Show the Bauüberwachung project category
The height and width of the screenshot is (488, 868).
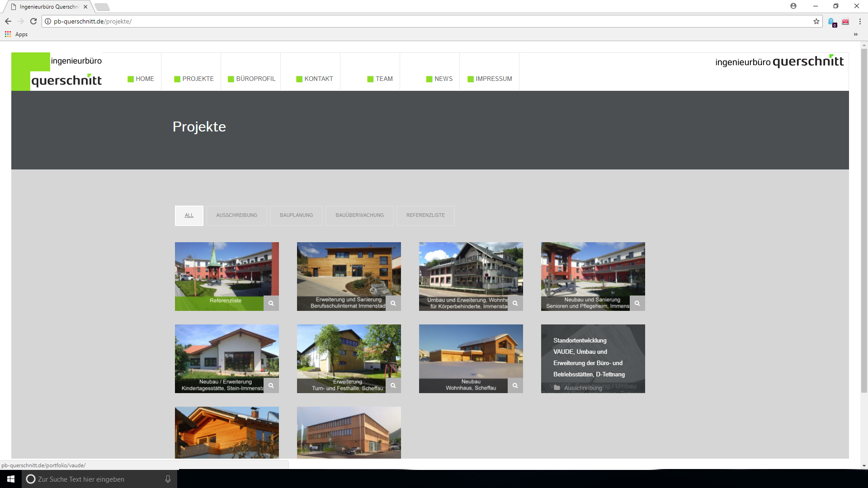click(x=359, y=216)
